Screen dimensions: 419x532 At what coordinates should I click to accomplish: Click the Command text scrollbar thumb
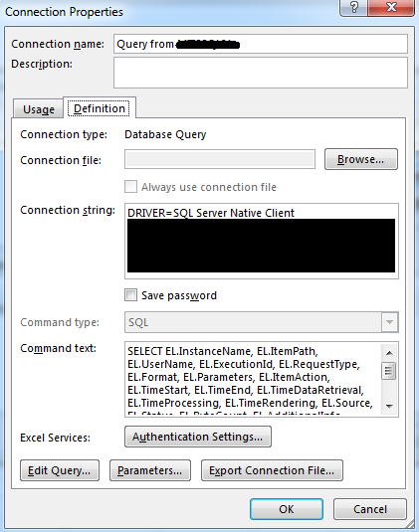pos(389,371)
